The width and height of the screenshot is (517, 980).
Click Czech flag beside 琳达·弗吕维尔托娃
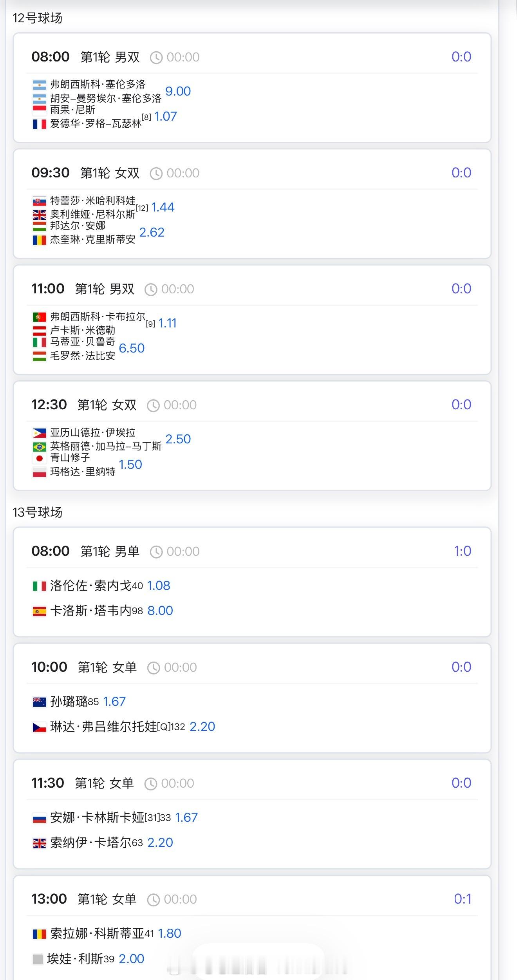pos(39,727)
